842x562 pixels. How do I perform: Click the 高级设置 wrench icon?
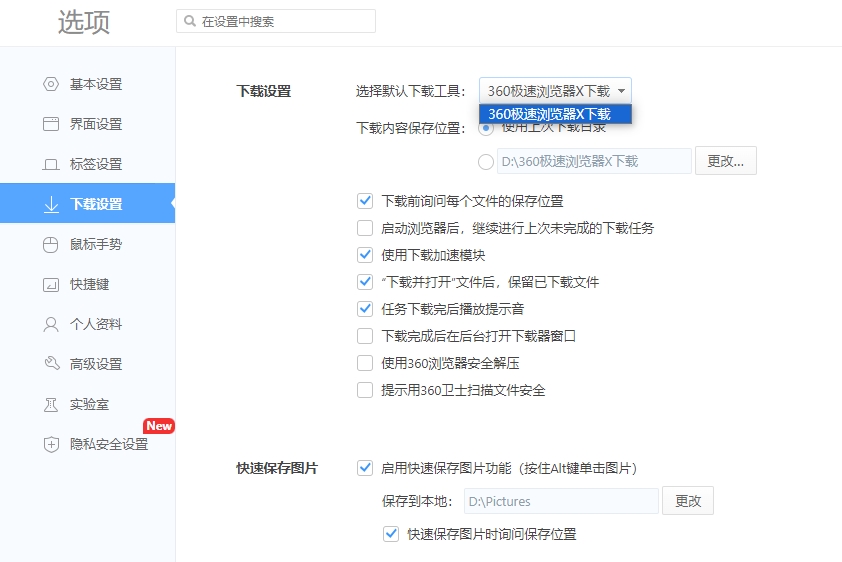[52, 363]
